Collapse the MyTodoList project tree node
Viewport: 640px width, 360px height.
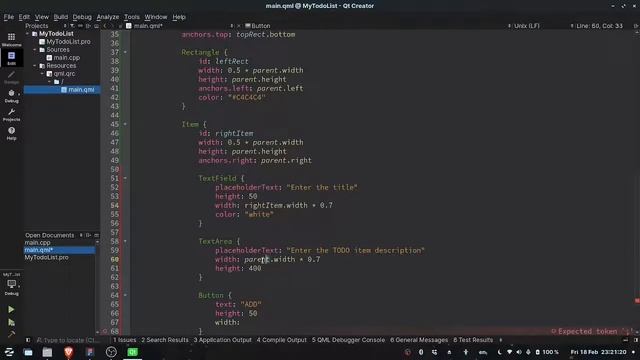(x=28, y=34)
